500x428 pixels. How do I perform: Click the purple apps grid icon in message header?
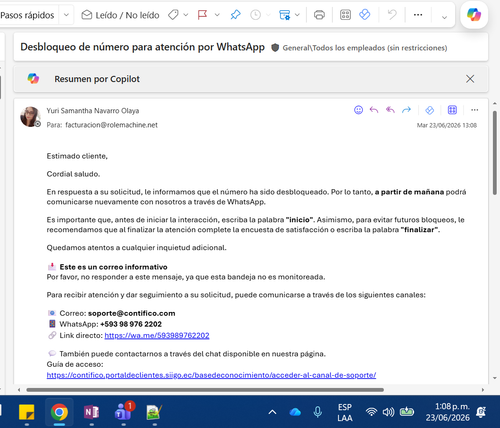click(452, 110)
